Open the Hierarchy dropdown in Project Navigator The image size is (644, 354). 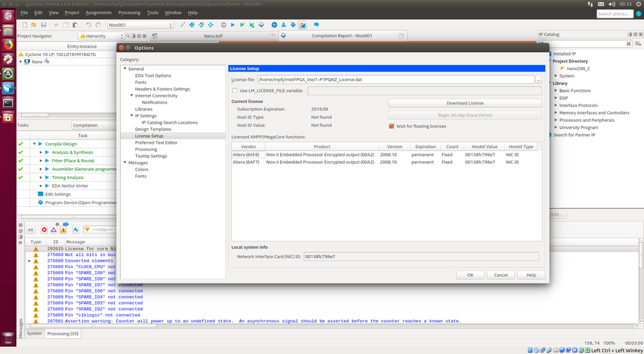(101, 36)
